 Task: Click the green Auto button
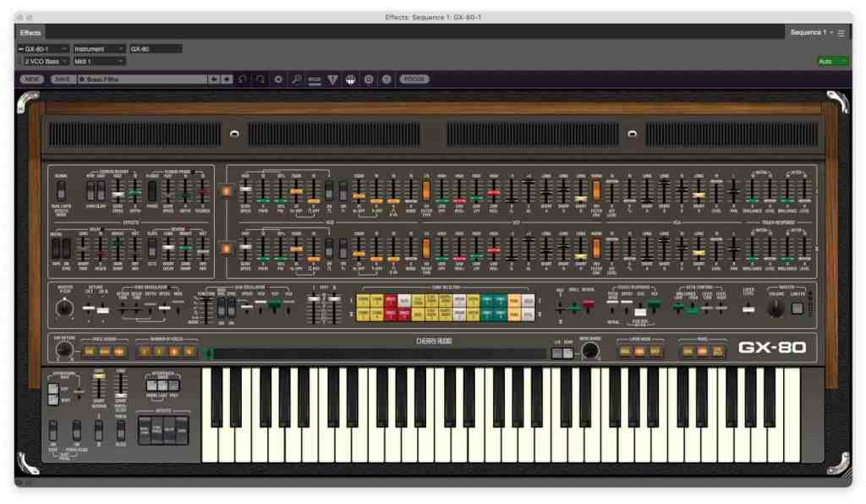832,61
